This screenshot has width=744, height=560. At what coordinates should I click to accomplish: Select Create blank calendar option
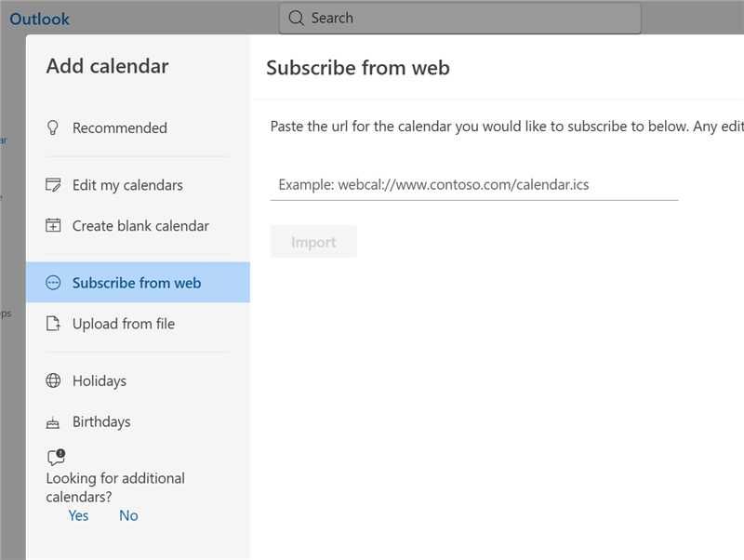140,226
